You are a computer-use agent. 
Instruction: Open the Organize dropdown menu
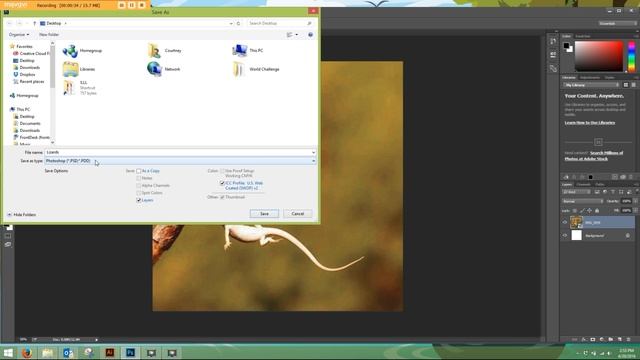19,35
